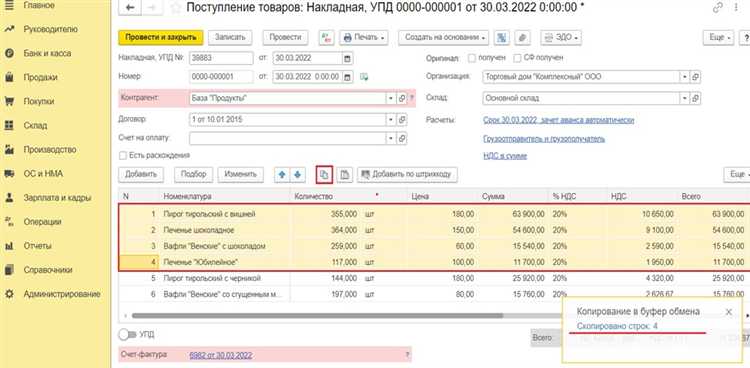This screenshot has height=368, width=750.
Task: Click question mark next to Счет-фактура
Action: pos(407,355)
